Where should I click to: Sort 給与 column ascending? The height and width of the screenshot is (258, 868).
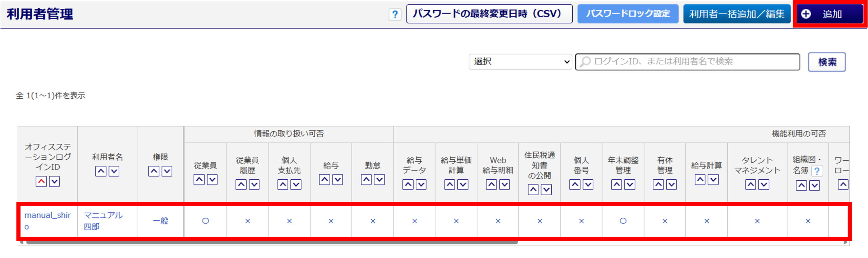point(324,179)
